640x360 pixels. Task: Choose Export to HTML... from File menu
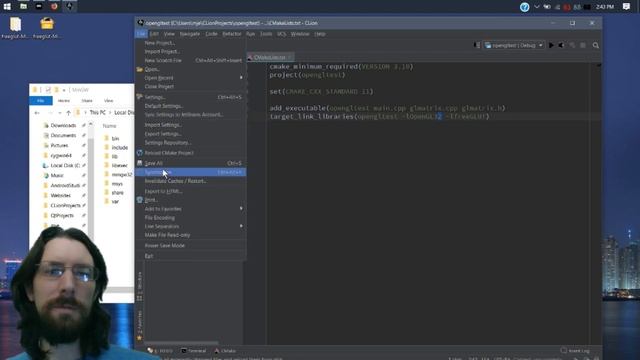191,191
